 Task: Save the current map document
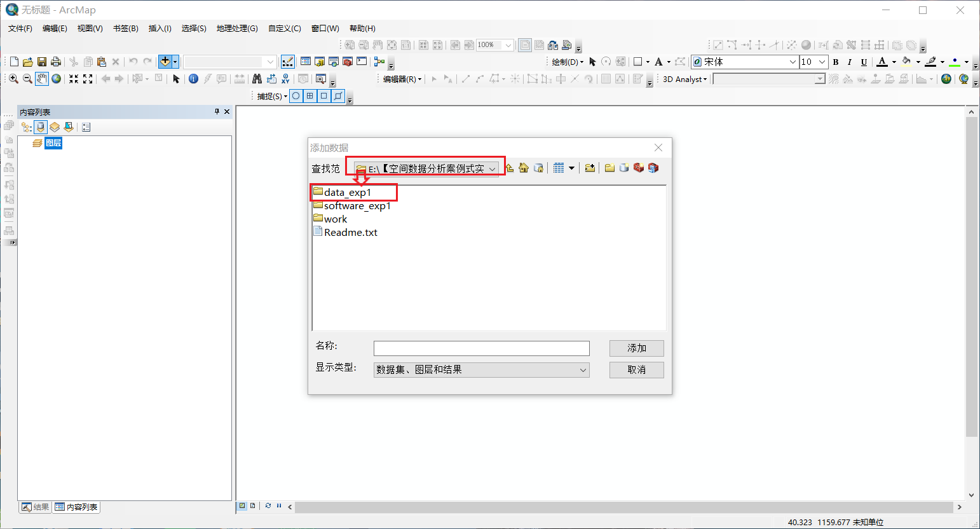[42, 62]
